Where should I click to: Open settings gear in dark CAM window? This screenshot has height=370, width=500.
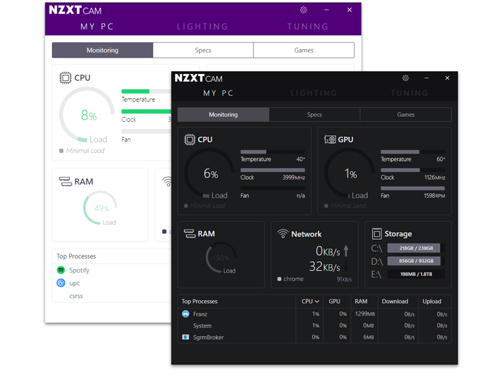pos(405,78)
